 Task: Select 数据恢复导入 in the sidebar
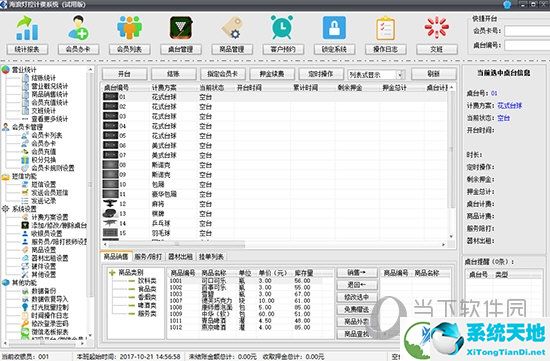coord(49,299)
